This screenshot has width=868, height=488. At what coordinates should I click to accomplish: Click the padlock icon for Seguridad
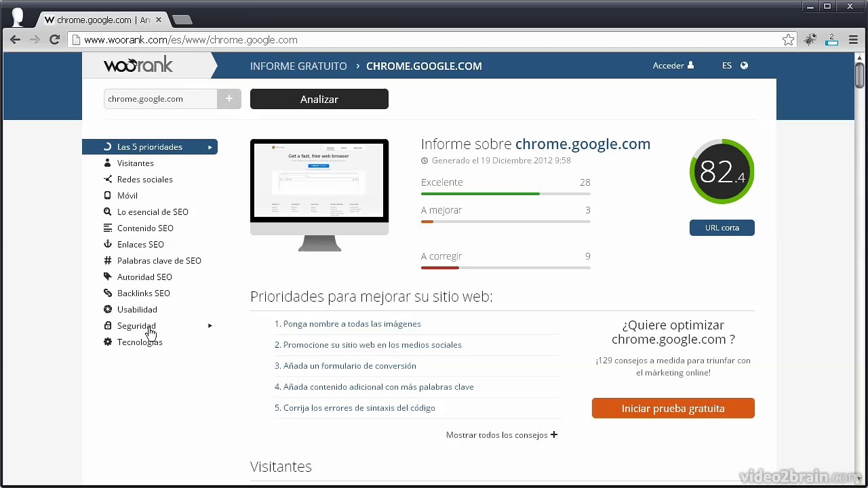tap(107, 325)
